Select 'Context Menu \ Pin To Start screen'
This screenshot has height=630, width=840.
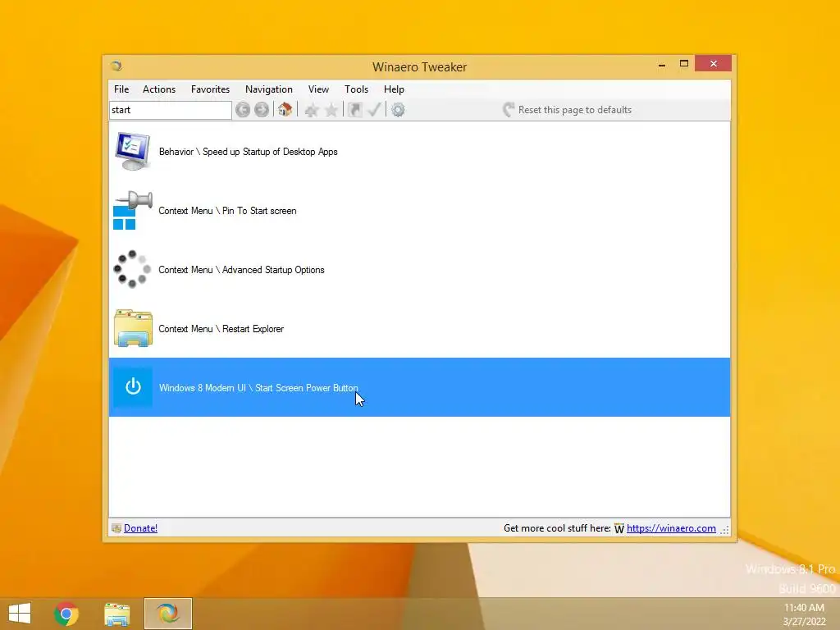click(419, 211)
